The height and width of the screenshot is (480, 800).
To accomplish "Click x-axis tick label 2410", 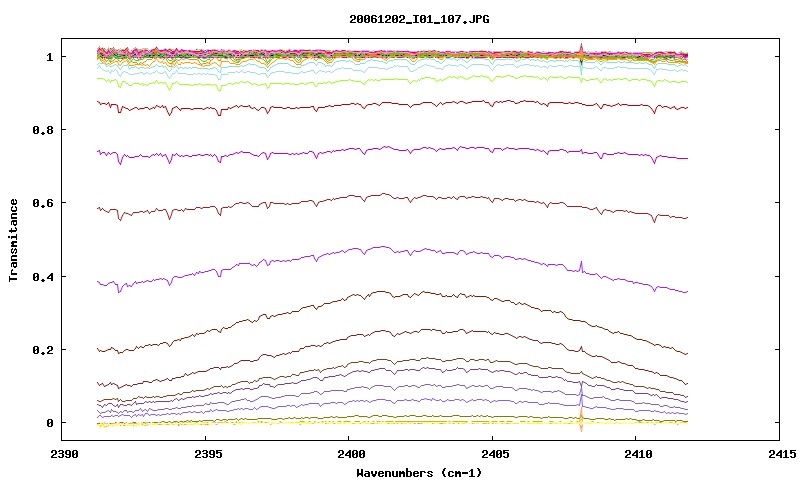I will pyautogui.click(x=638, y=454).
